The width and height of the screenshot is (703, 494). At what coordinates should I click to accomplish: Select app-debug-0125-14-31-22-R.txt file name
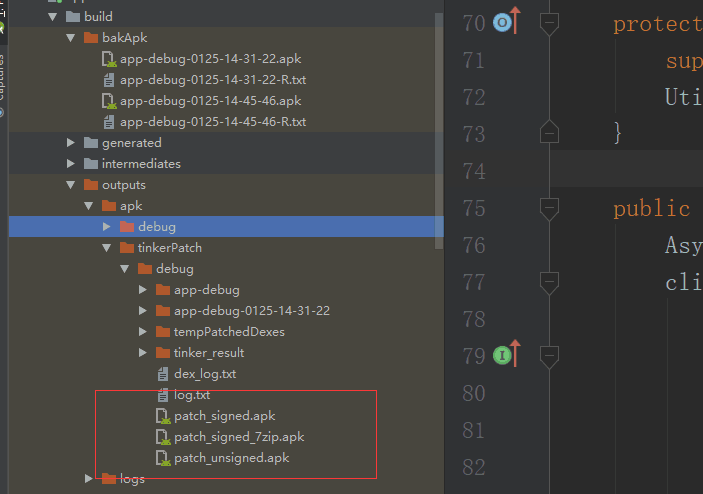(x=213, y=80)
